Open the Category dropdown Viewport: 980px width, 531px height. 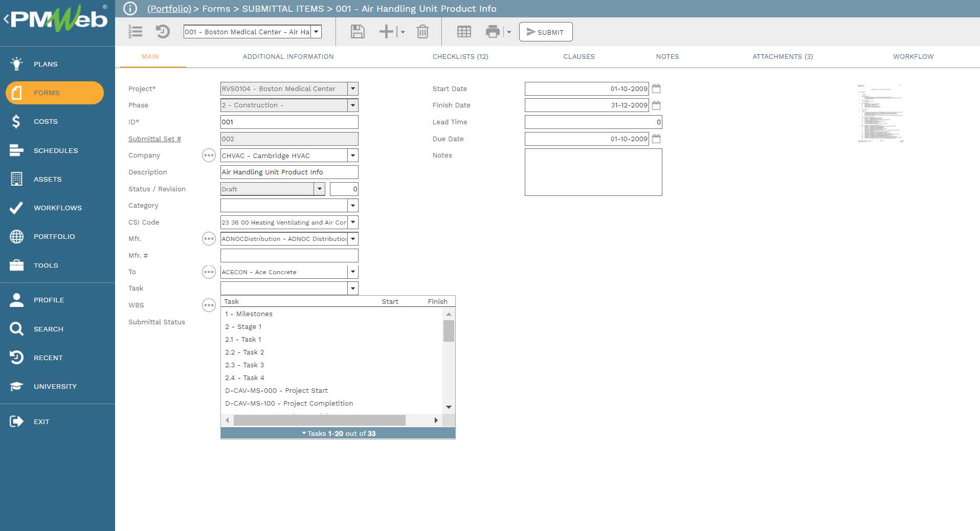tap(353, 206)
